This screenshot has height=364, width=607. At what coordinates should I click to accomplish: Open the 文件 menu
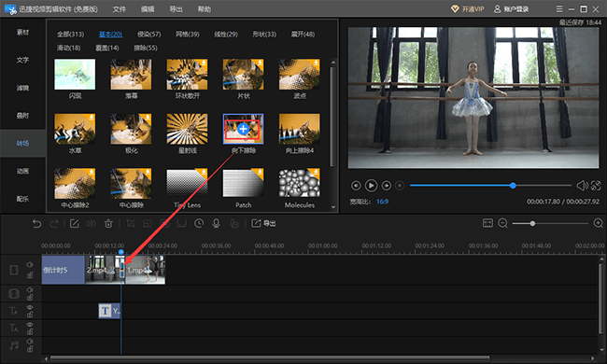(x=120, y=9)
